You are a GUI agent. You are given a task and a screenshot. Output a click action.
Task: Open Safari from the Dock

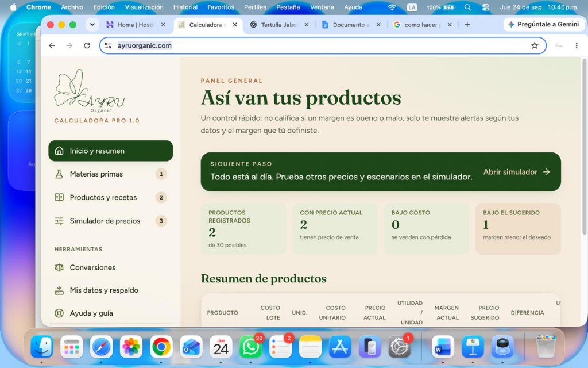pos(101,347)
